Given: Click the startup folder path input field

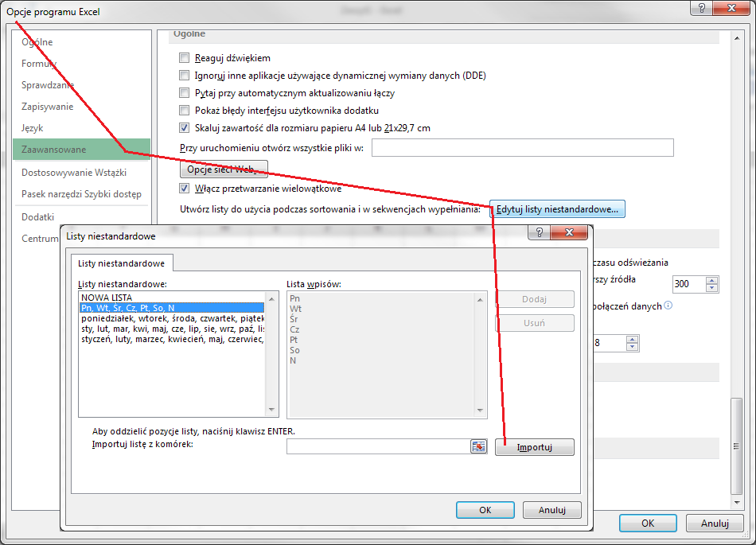Looking at the screenshot, I should [523, 147].
